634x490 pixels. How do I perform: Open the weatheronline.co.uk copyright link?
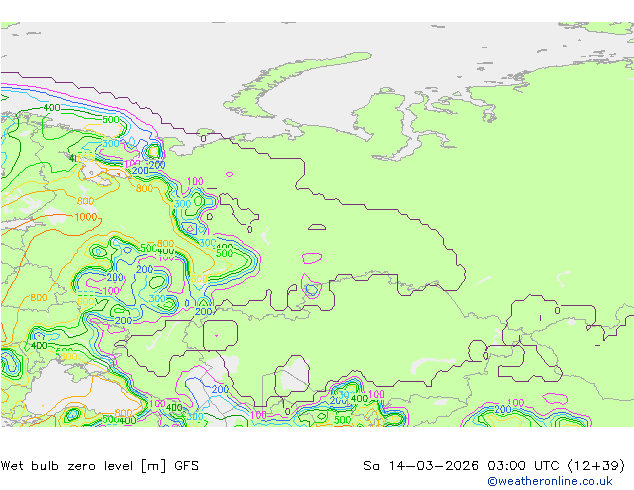(x=550, y=481)
